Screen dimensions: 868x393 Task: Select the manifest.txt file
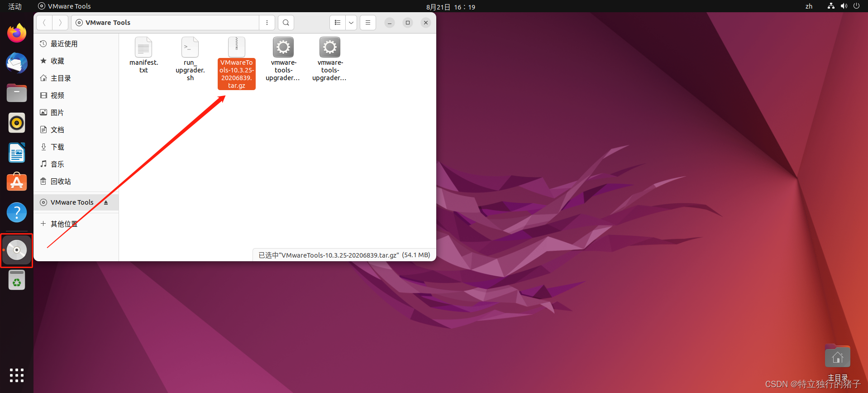click(143, 55)
